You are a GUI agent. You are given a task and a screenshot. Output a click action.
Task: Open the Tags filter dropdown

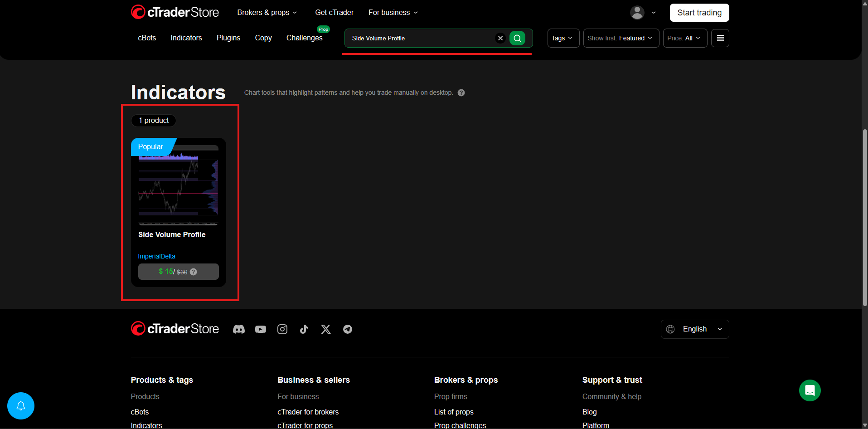coord(563,38)
